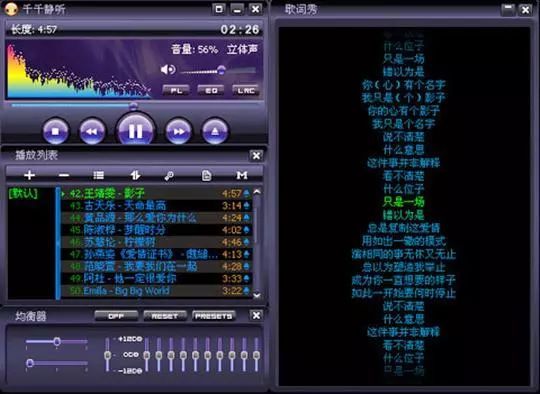Skip forward to the next track
540x394 pixels.
[x=178, y=131]
